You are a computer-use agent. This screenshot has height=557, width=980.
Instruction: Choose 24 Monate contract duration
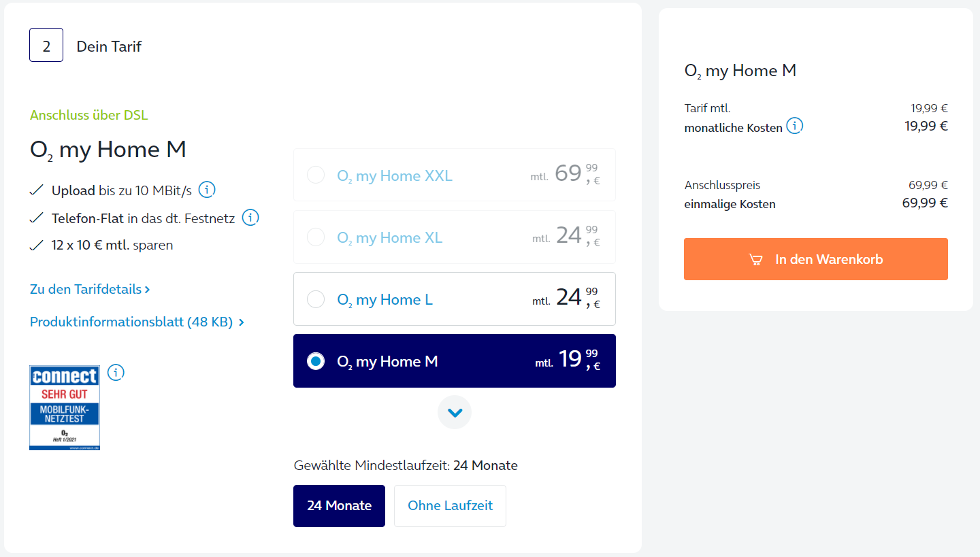coord(339,506)
